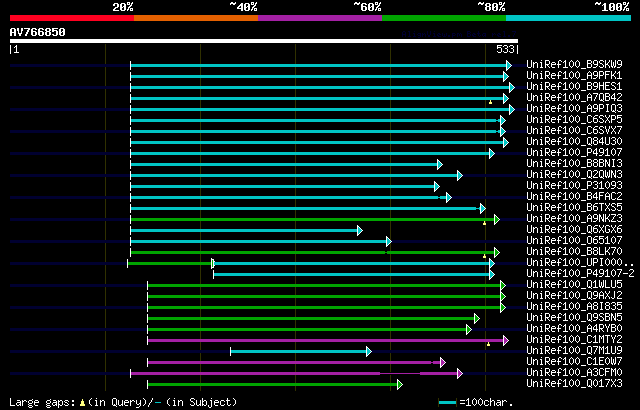Open hit UniRef100_B9HES1

tap(574, 86)
